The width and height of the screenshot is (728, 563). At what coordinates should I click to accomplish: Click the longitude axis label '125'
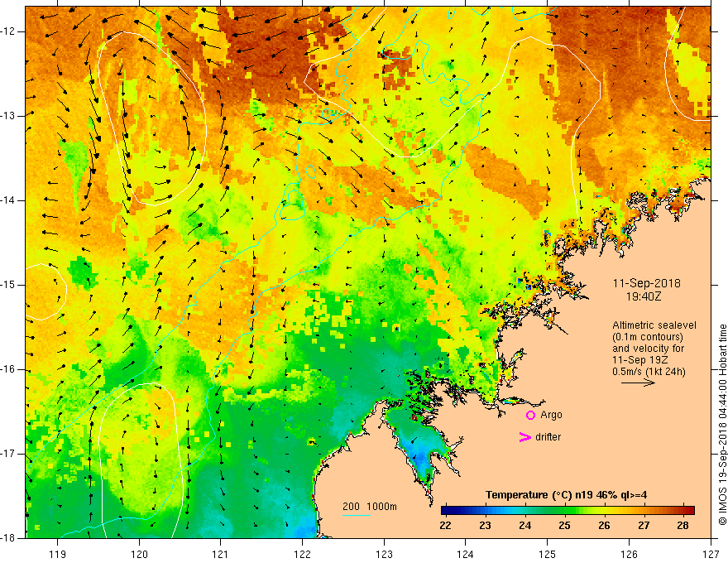[548, 554]
